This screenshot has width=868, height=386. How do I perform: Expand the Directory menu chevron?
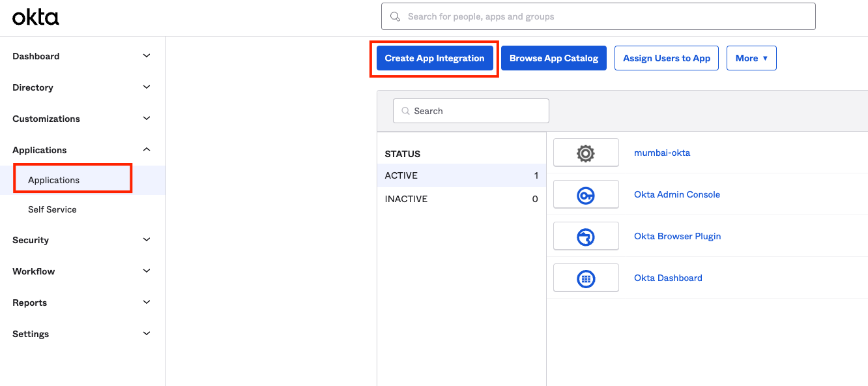147,87
